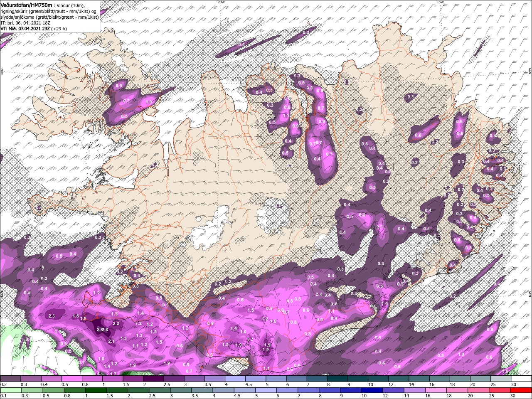
Task: Click the 4.5 label on snow scale
Action: point(249,384)
